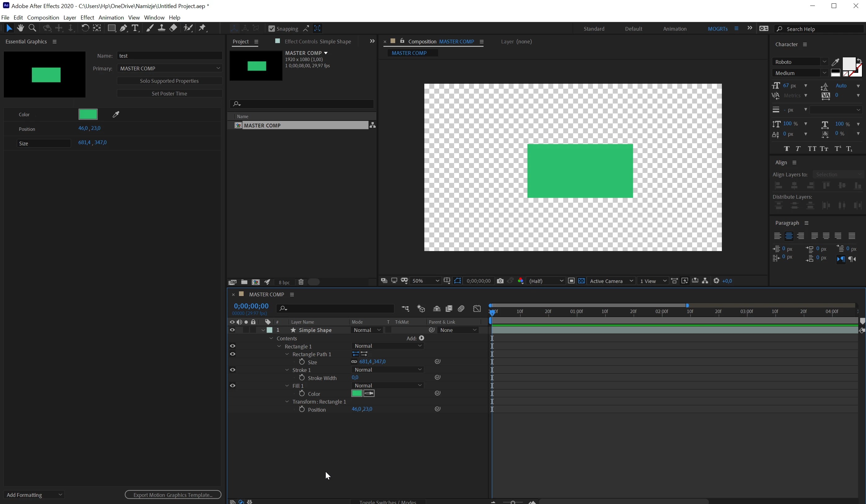Click the Take Snapshot camera icon
This screenshot has width=866, height=504.
point(500,281)
